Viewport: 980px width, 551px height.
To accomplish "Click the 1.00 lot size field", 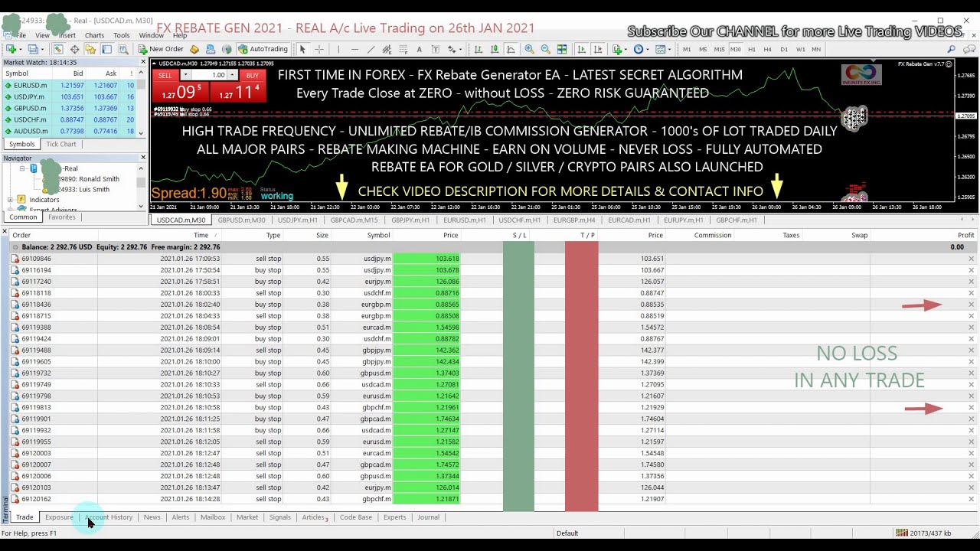I will pyautogui.click(x=208, y=76).
